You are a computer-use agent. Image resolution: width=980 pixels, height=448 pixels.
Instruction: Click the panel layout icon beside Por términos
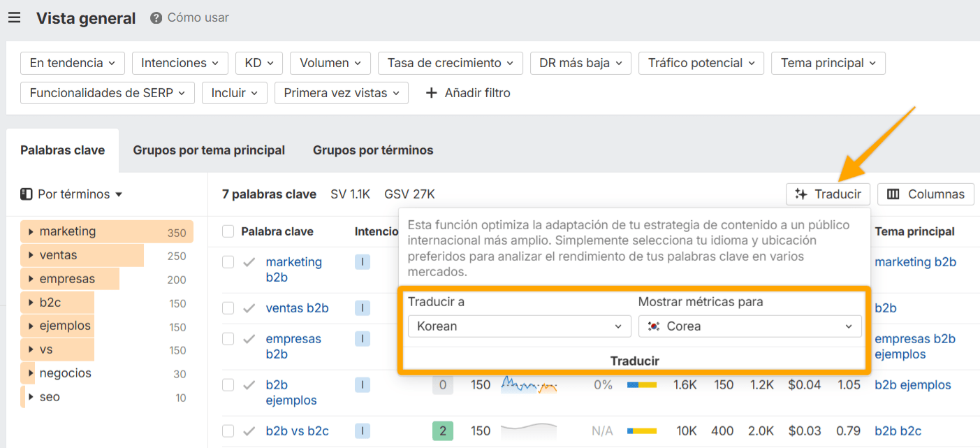pyautogui.click(x=27, y=194)
